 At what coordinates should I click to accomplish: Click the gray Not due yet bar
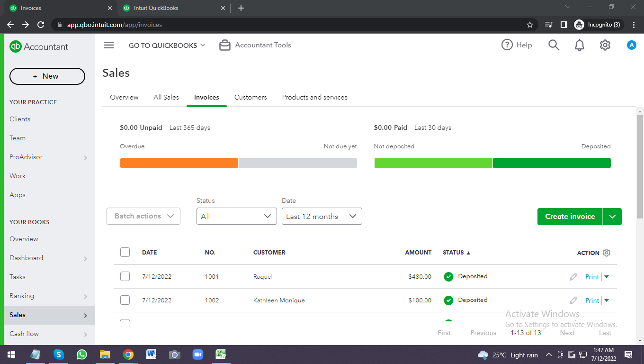[298, 163]
